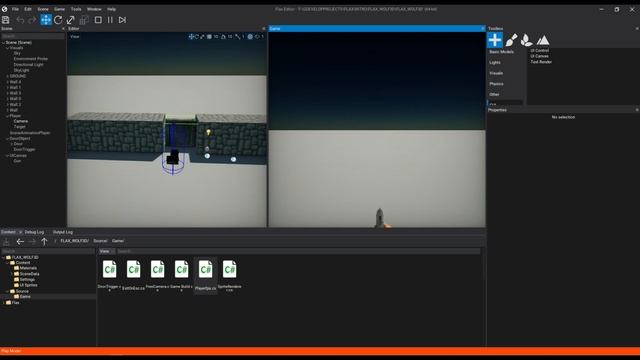The width and height of the screenshot is (640, 360).
Task: Switch to the Game viewport tab
Action: coord(275,29)
